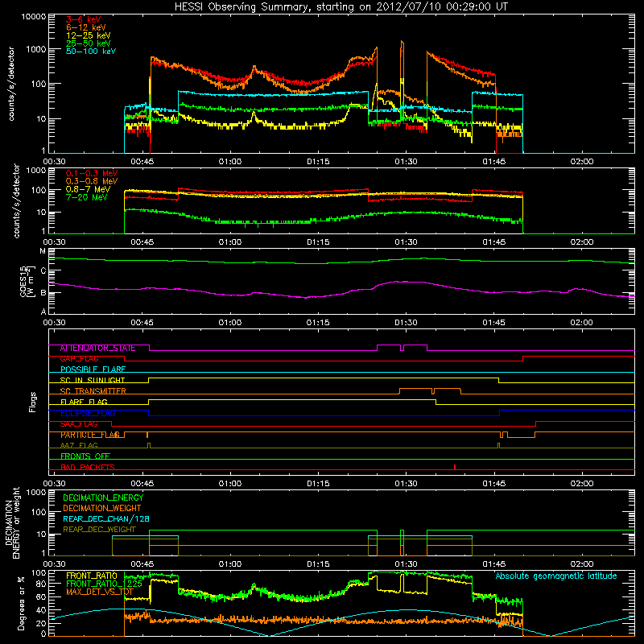The height and width of the screenshot is (644, 644).
Task: Click the DECIMATION_WEIGHT legend label
Action: point(102,509)
